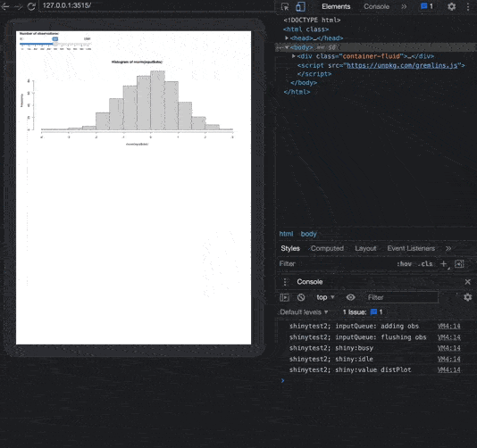Click the VM4:14 link beside shiny:busy
Viewport: 477px width, 448px height.
point(448,348)
